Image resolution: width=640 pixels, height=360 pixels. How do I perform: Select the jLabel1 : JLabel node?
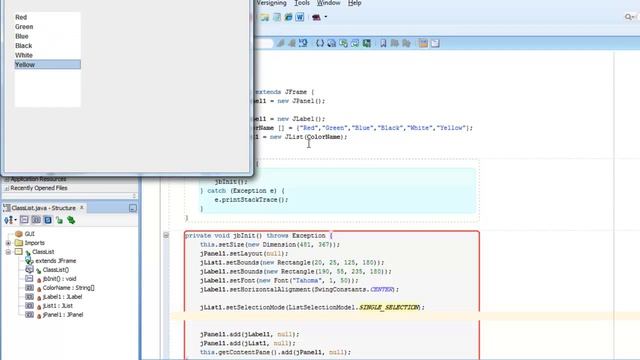[x=62, y=297]
